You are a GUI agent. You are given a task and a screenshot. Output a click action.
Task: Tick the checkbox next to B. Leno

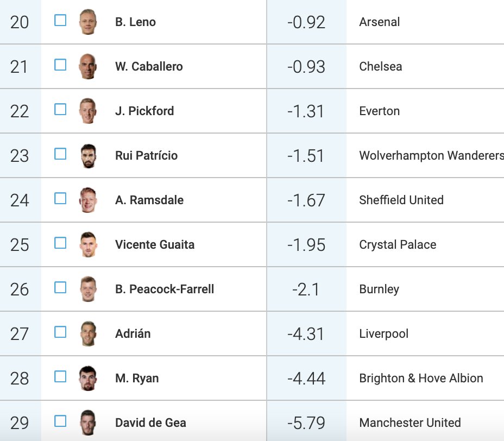tap(60, 20)
